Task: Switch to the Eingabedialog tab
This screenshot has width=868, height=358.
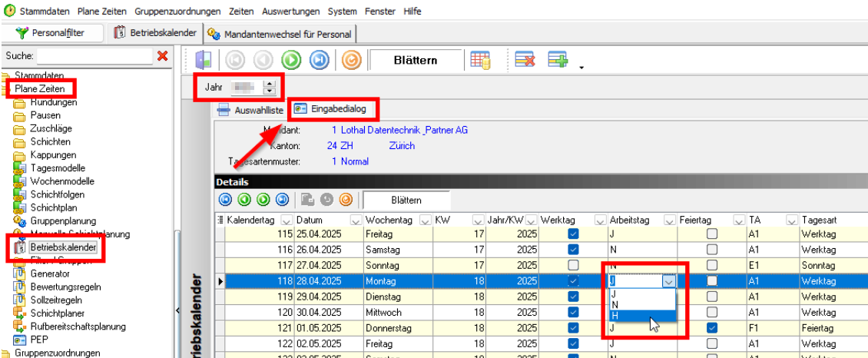Action: point(334,110)
